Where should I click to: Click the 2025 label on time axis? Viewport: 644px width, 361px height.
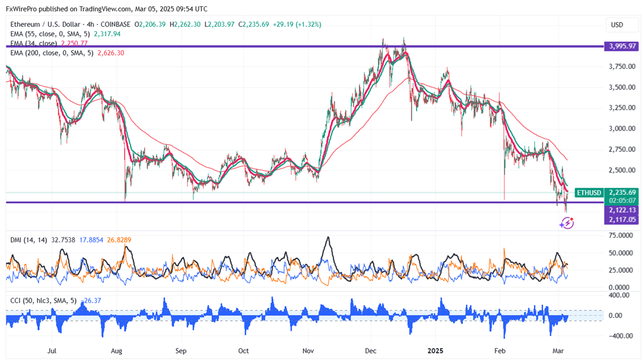click(435, 351)
